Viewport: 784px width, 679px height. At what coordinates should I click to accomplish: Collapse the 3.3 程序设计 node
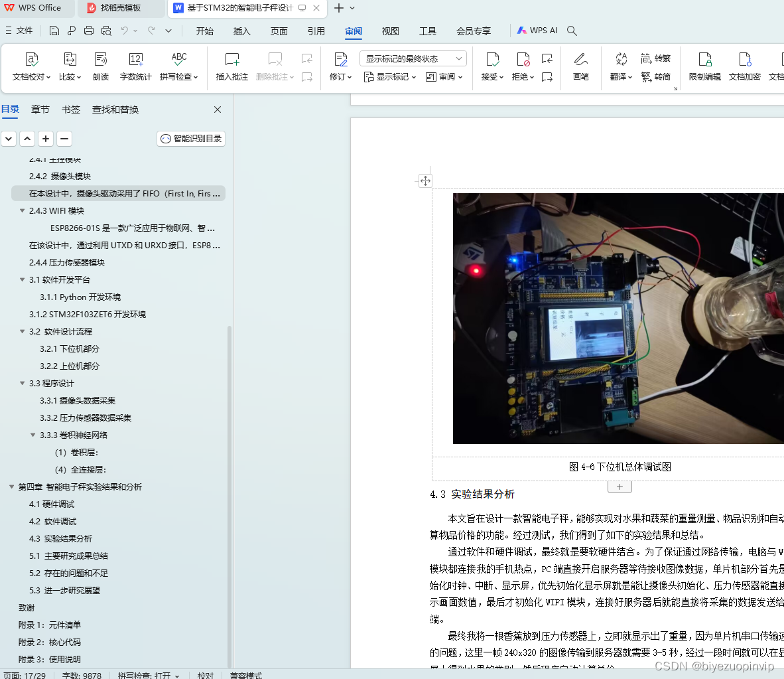tap(22, 383)
